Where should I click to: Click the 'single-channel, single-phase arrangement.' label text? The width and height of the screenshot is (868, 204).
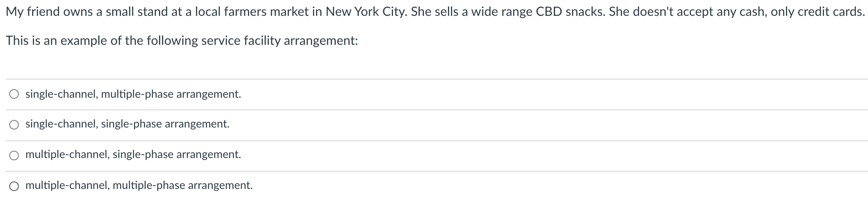point(127,124)
